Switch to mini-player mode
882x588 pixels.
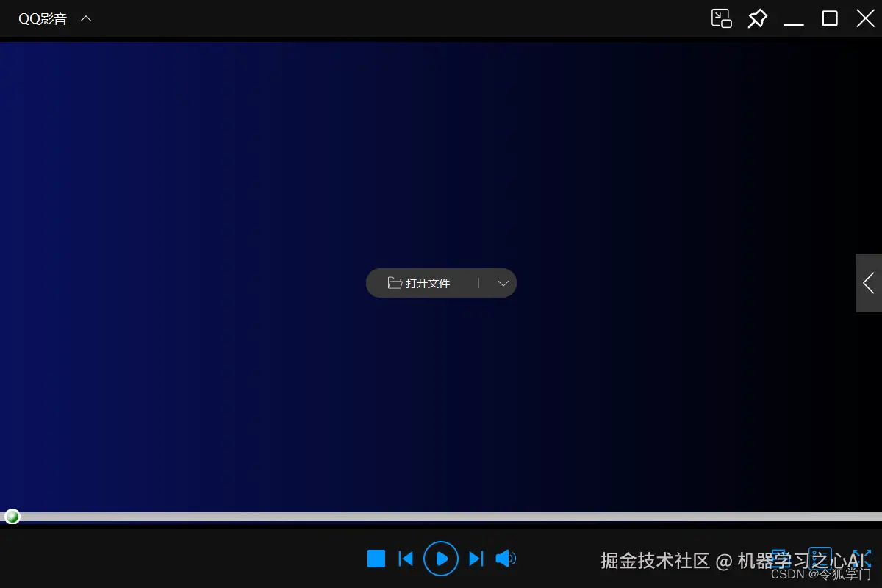(x=721, y=18)
